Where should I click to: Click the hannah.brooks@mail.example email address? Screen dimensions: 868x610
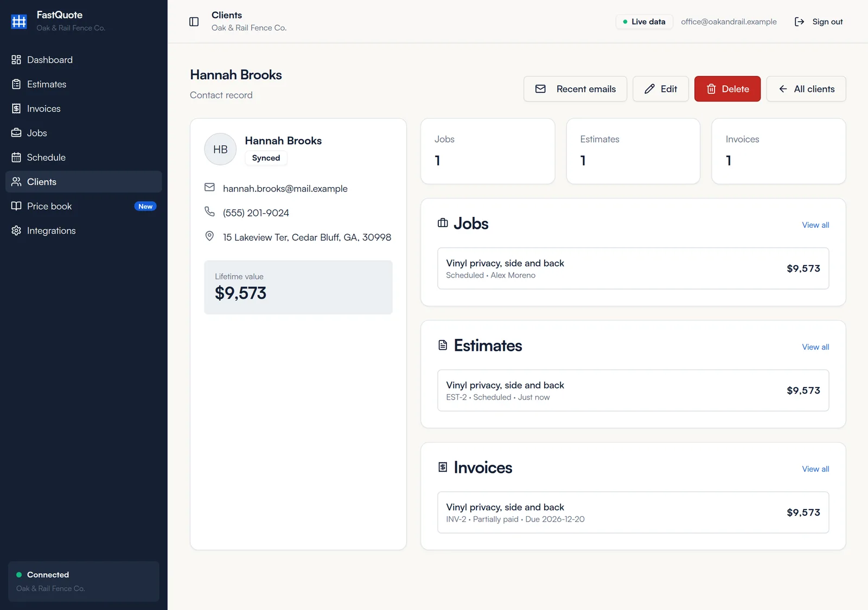click(x=285, y=189)
